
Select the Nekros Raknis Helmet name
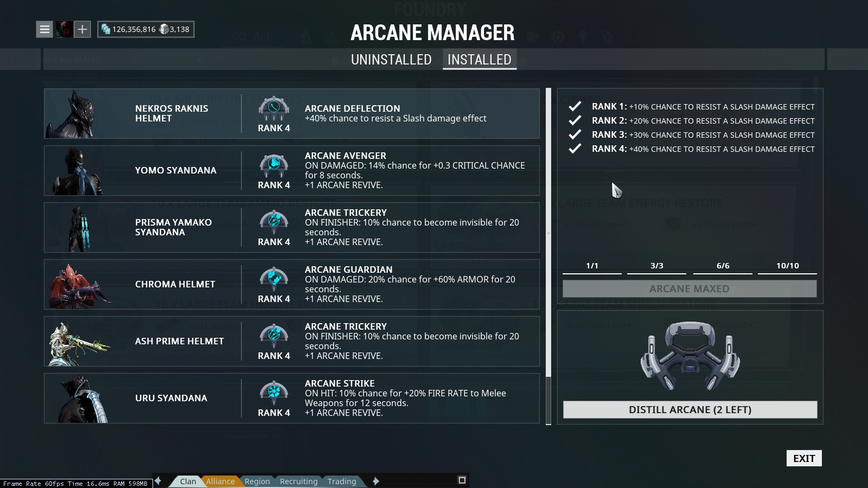[171, 113]
